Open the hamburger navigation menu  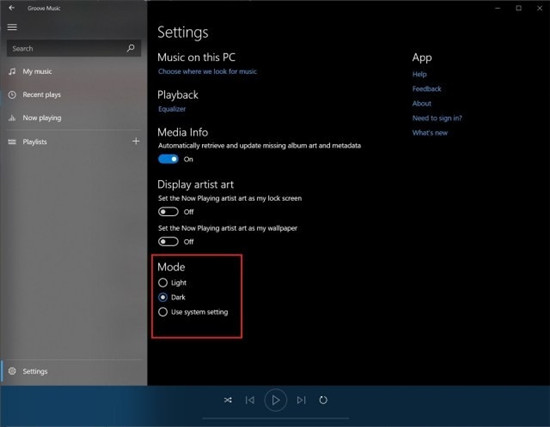click(x=12, y=27)
